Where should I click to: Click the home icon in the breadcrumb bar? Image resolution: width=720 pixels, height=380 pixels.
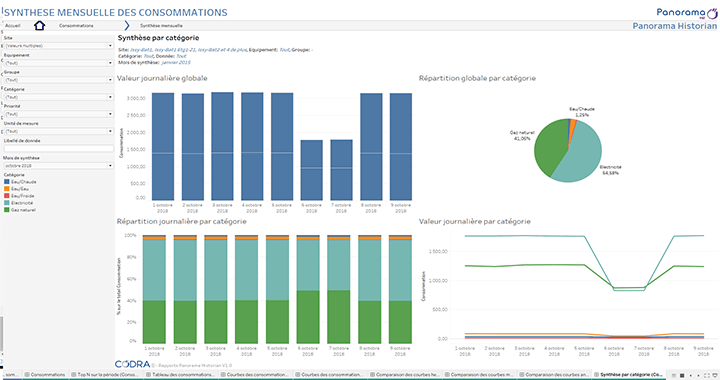[39, 26]
